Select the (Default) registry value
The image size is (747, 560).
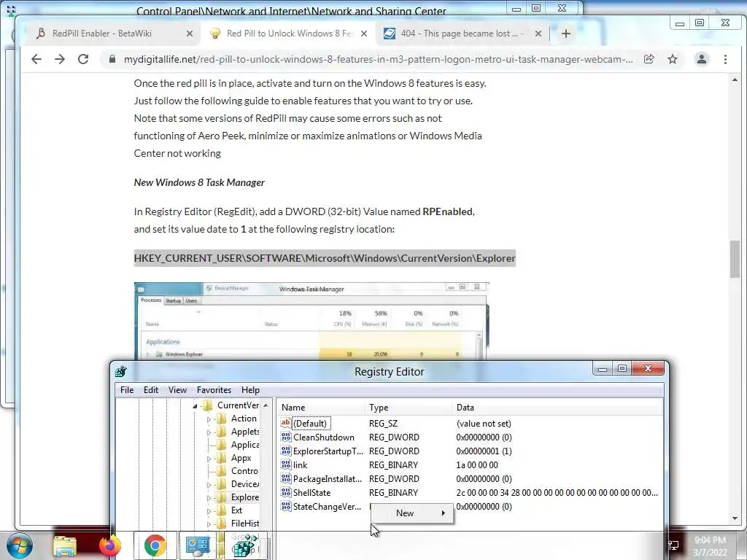pyautogui.click(x=310, y=424)
